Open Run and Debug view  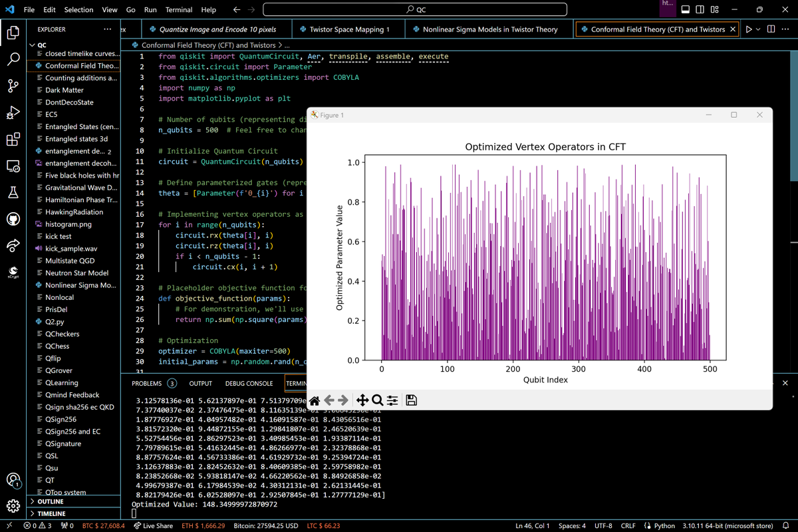pos(13,114)
